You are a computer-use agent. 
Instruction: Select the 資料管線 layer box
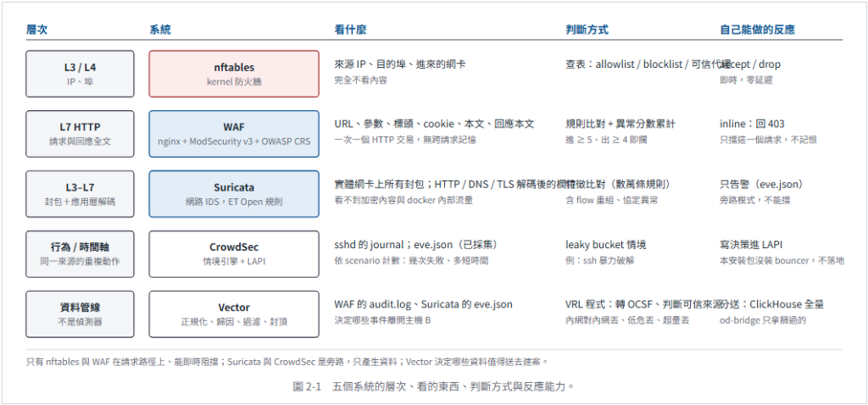[80, 314]
